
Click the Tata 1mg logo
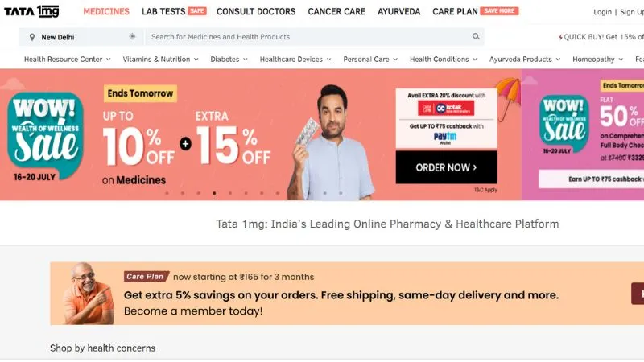pos(31,11)
